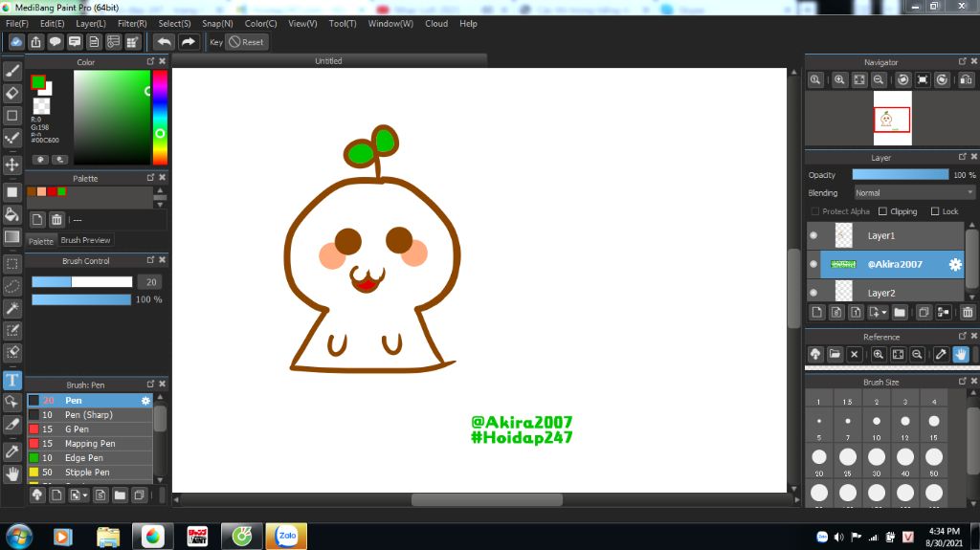Select the Magic Wand tool
This screenshot has width=980, height=550.
pos(11,308)
